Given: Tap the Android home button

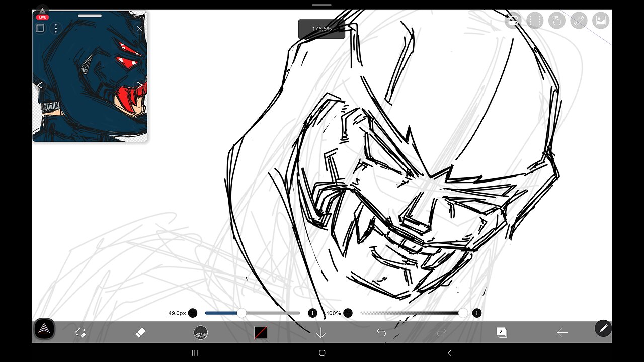Looking at the screenshot, I should click(x=322, y=353).
